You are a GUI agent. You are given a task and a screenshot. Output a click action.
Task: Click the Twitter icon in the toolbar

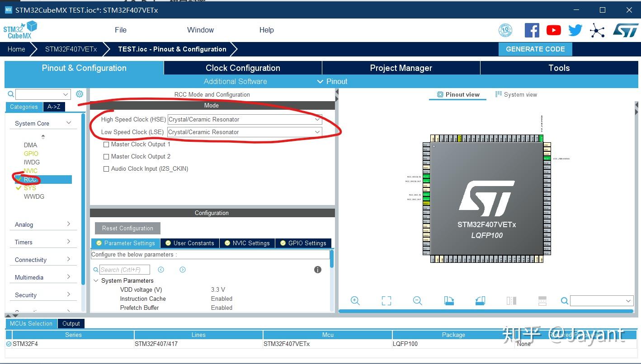pos(575,30)
